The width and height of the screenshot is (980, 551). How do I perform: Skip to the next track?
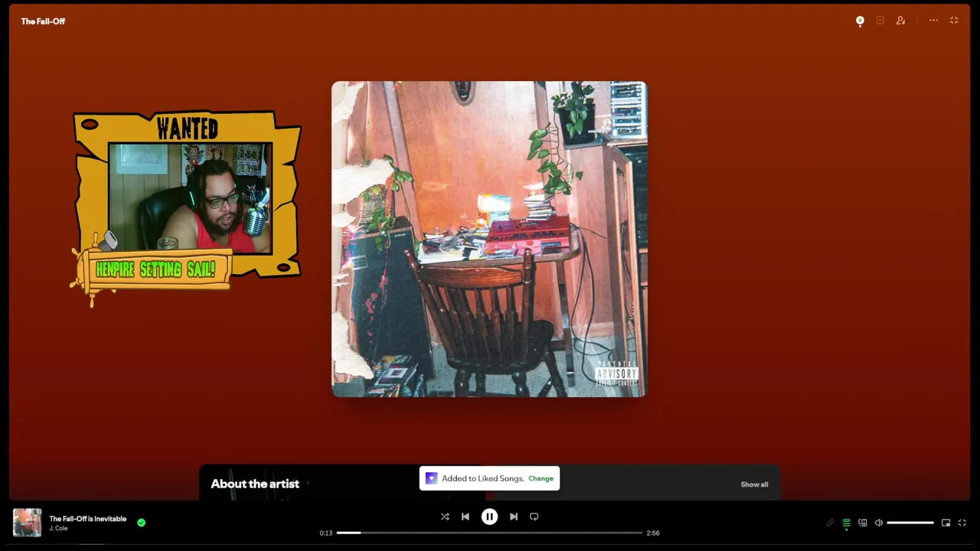514,517
